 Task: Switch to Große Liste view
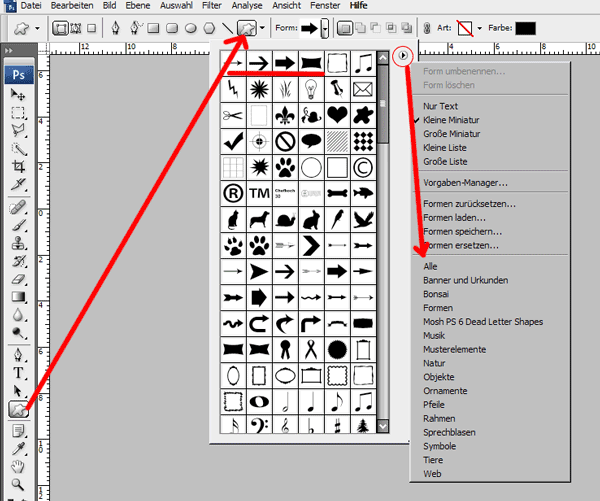446,161
